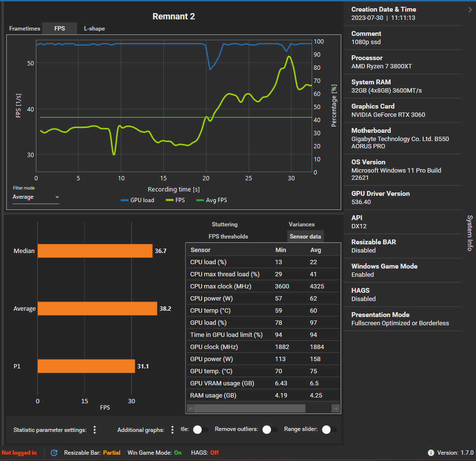476x461 pixels.
Task: Open the Stuttering tab
Action: coord(224,224)
